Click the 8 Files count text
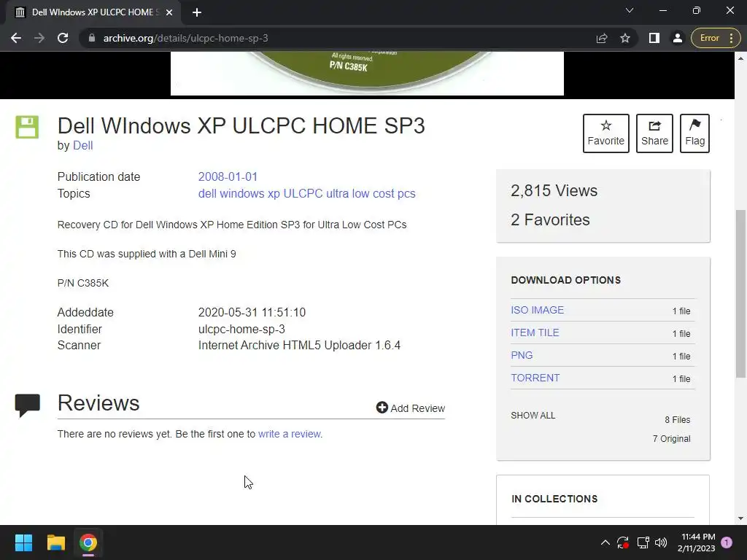Image resolution: width=747 pixels, height=560 pixels. pos(678,419)
